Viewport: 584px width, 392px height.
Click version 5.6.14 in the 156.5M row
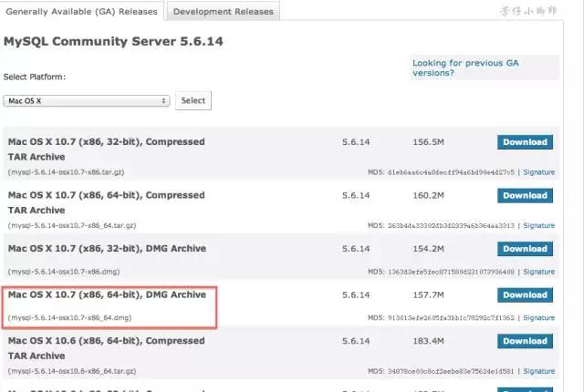click(x=356, y=142)
